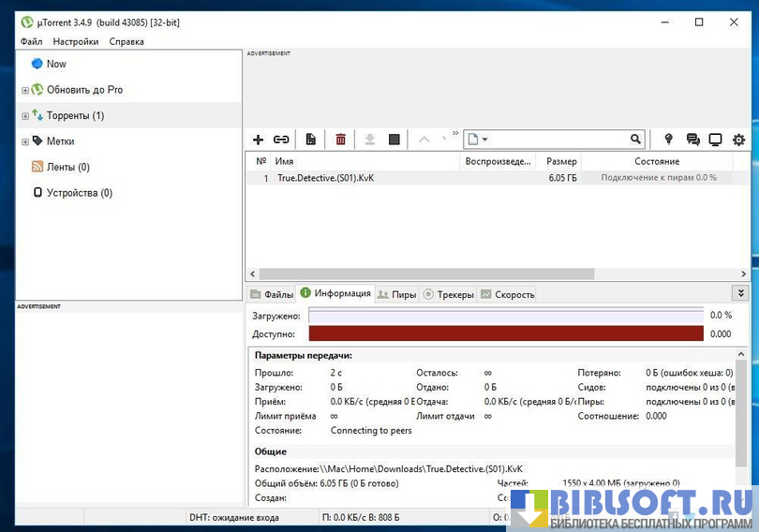Collapse the details pane with double-chevron button
The image size is (759, 532).
pyautogui.click(x=740, y=293)
